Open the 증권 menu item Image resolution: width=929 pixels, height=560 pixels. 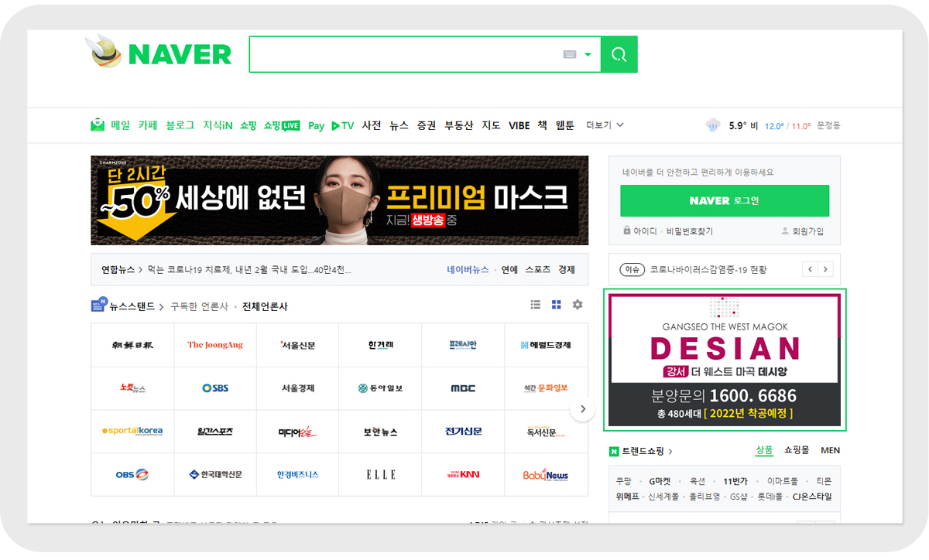[x=426, y=125]
